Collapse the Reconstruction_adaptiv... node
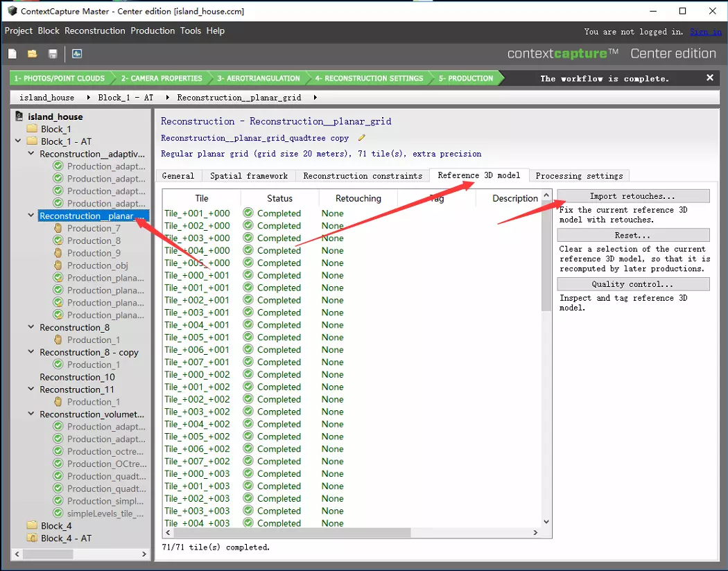The height and width of the screenshot is (571, 728). pos(31,153)
